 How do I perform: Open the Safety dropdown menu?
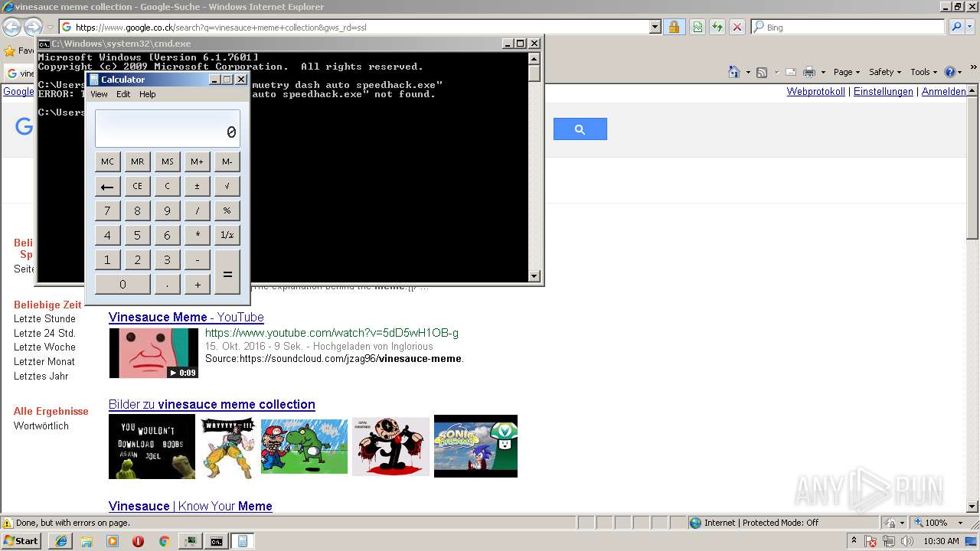pyautogui.click(x=886, y=72)
